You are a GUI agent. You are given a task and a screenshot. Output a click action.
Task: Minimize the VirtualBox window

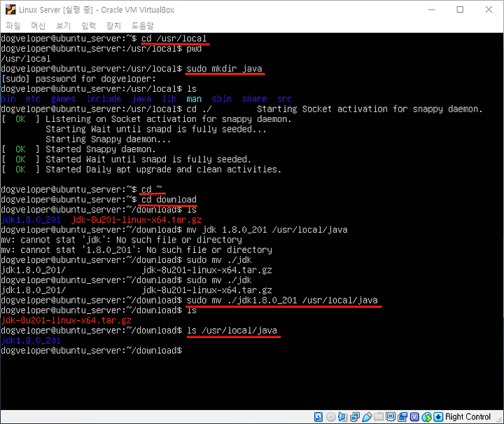click(432, 10)
